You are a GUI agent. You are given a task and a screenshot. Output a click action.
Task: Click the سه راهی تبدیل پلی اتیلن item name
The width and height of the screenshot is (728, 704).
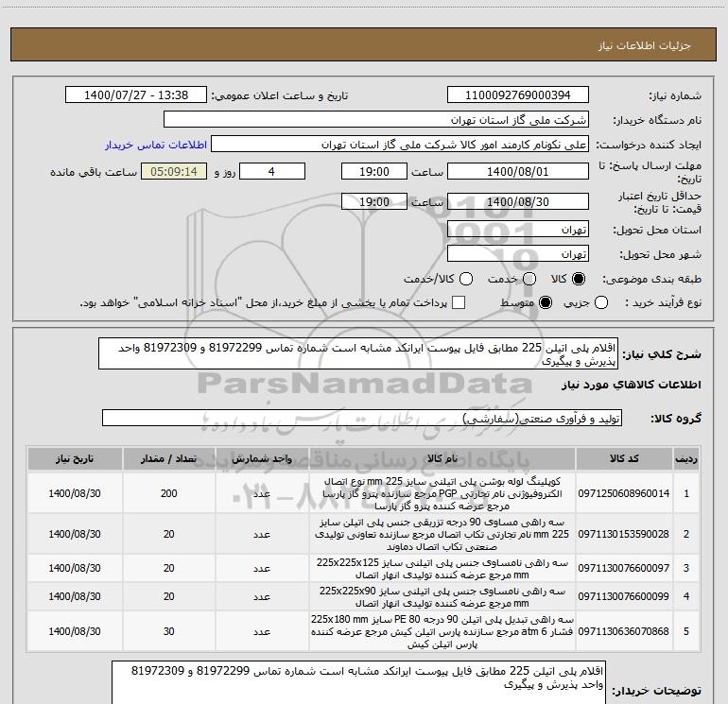442,631
